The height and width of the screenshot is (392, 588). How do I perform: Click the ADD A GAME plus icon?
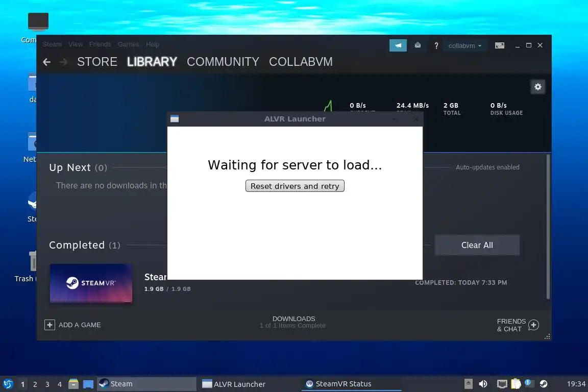pyautogui.click(x=50, y=325)
